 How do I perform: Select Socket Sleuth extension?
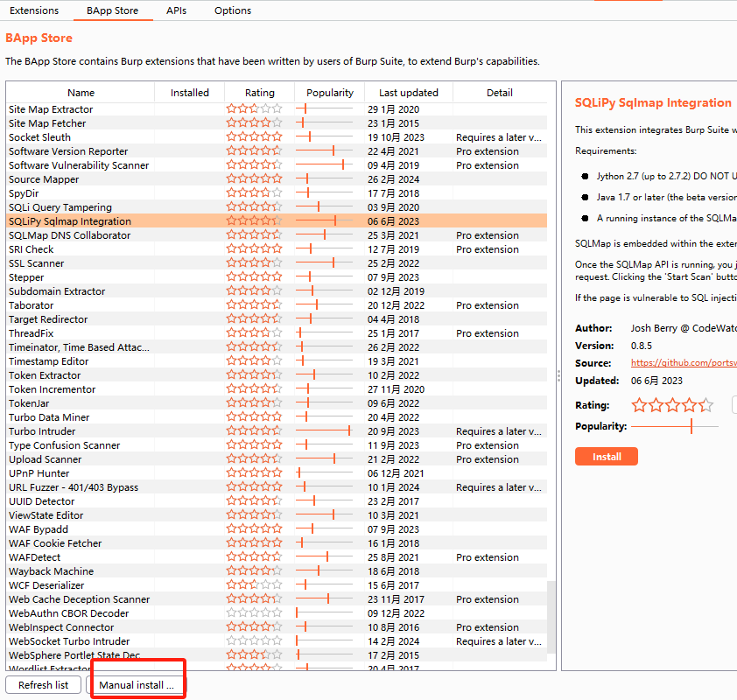click(277, 137)
